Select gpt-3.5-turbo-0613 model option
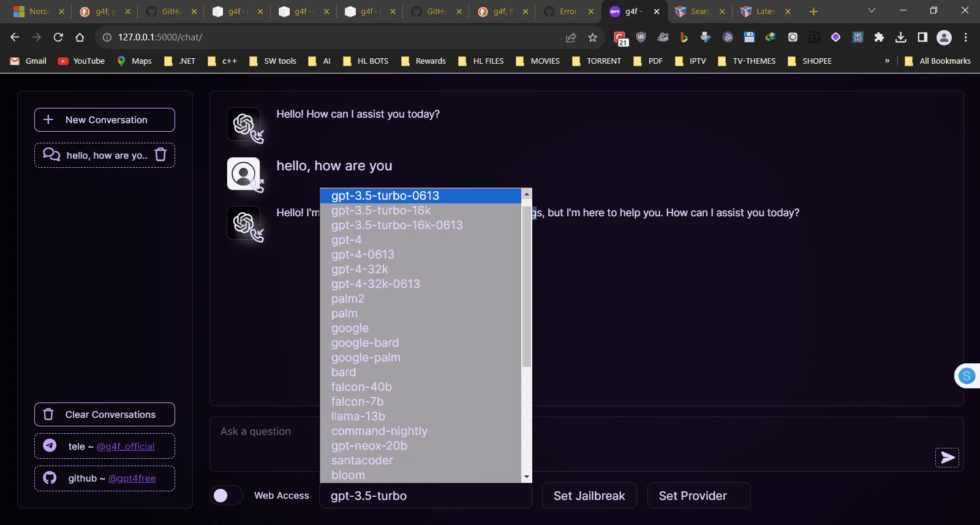Screen dimensions: 980x525 point(421,196)
